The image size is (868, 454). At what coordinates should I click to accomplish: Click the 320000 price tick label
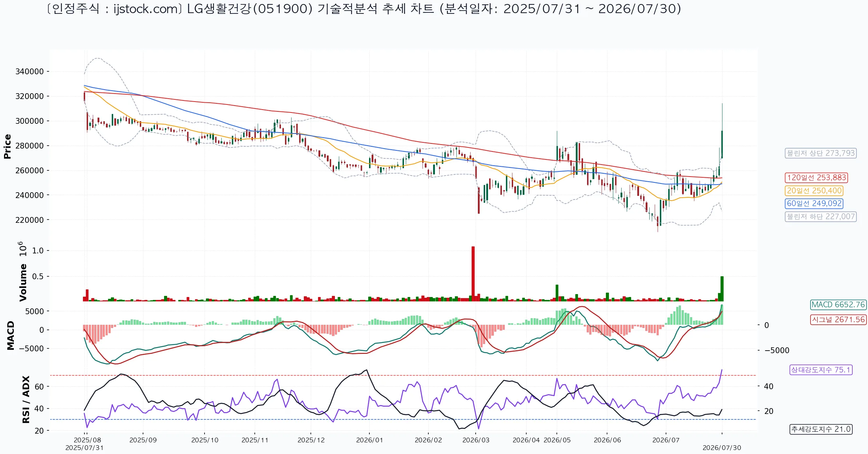[x=29, y=96]
